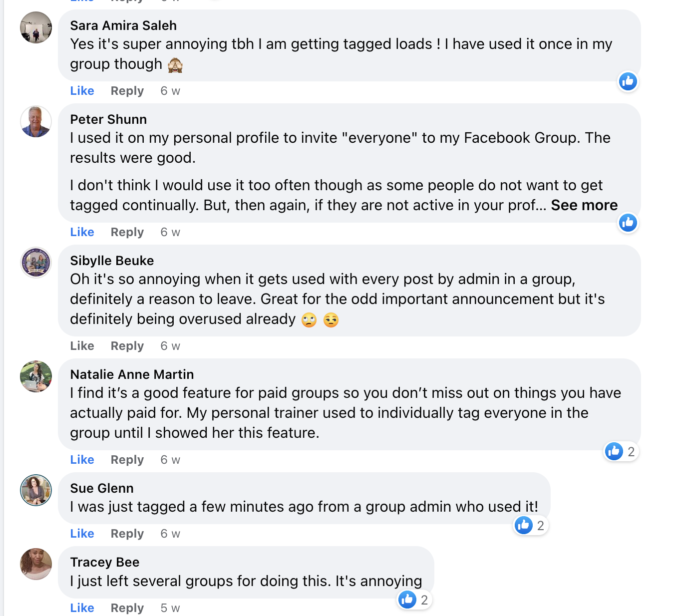
Task: Open Tracey Bee's profile name link
Action: pos(105,562)
